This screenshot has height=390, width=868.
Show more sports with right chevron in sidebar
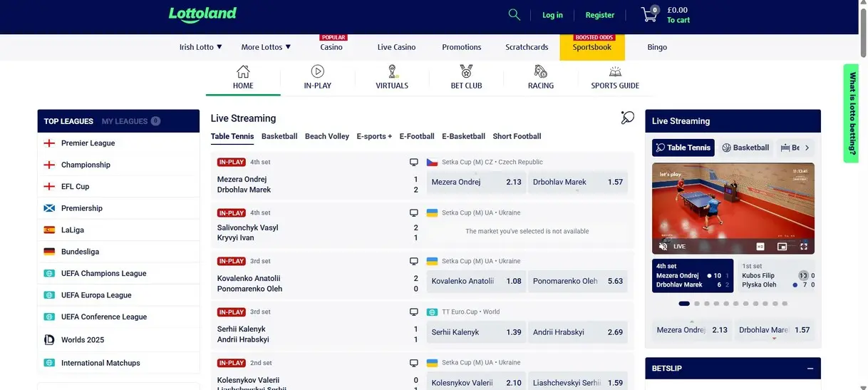[807, 148]
